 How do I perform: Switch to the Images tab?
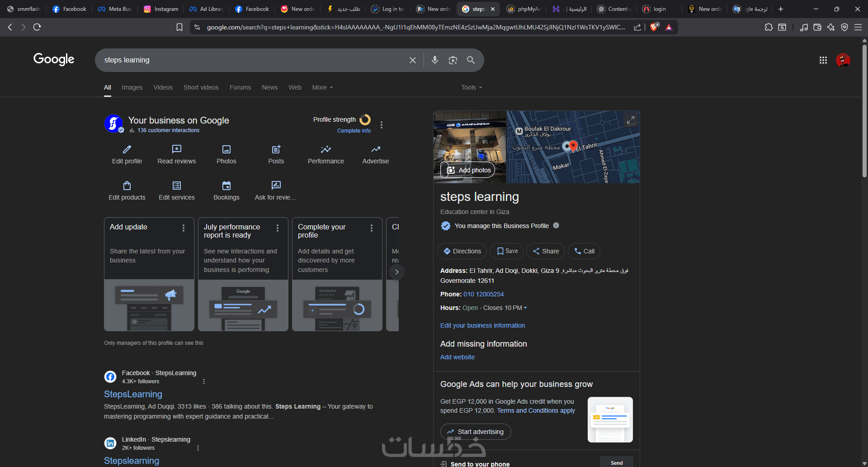click(132, 87)
